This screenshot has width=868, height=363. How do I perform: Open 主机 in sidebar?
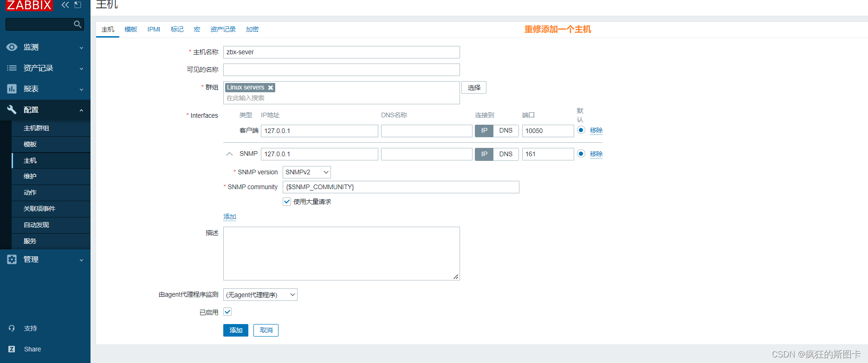pyautogui.click(x=51, y=160)
